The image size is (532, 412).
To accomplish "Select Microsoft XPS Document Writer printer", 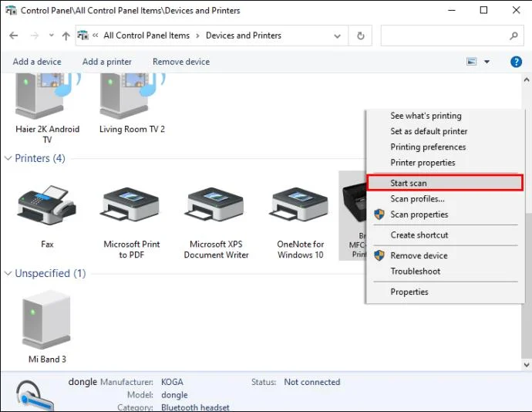I will [216, 222].
